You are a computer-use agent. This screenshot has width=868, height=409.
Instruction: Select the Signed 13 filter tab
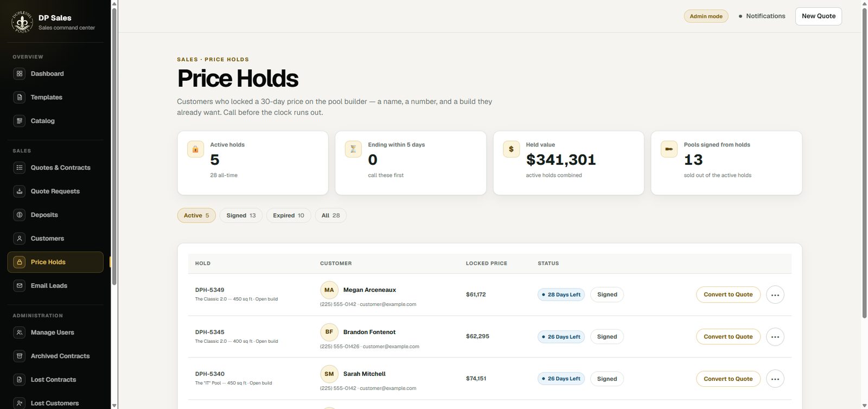pyautogui.click(x=241, y=215)
